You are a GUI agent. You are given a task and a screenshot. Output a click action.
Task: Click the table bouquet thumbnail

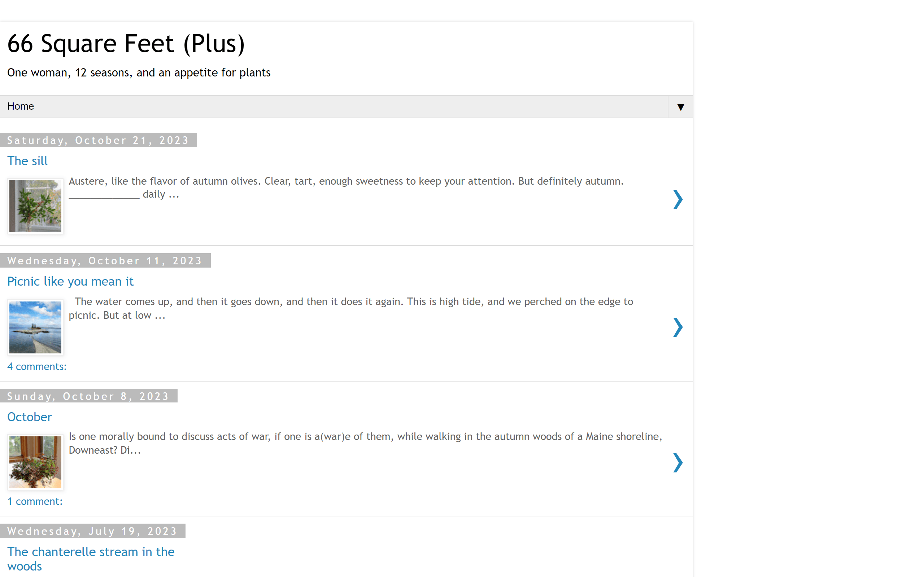(35, 462)
